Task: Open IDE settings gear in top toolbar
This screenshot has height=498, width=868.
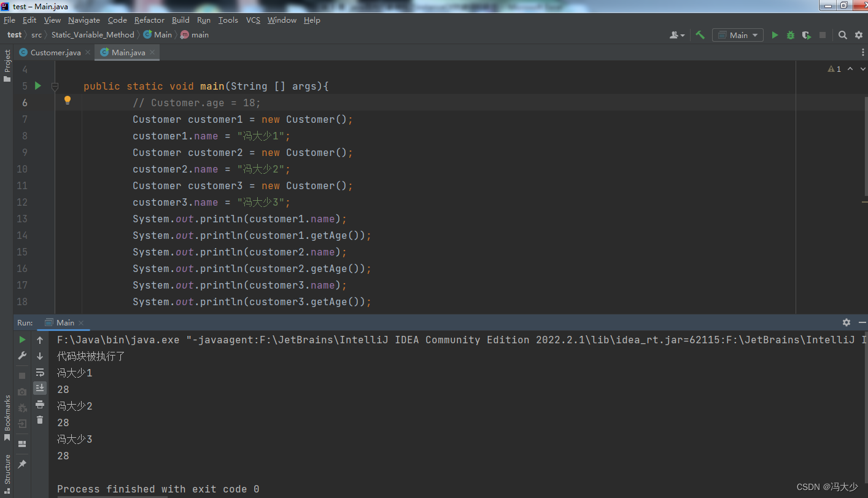Action: click(859, 35)
